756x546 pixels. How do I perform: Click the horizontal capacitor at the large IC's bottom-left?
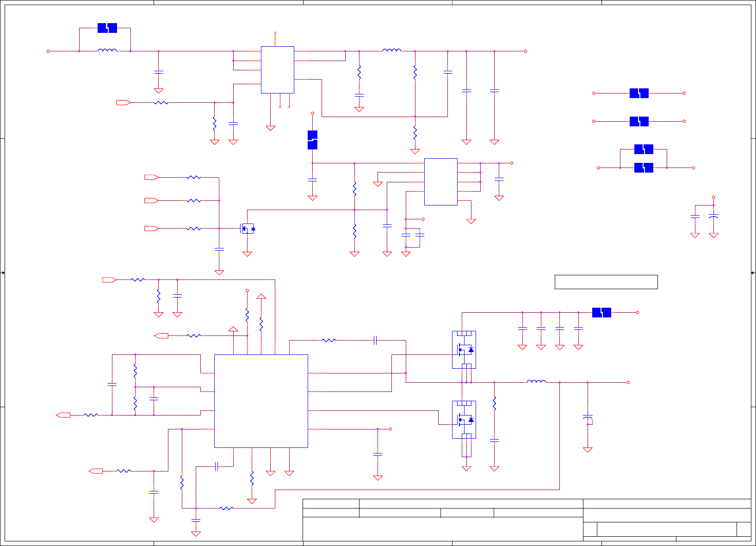click(217, 466)
